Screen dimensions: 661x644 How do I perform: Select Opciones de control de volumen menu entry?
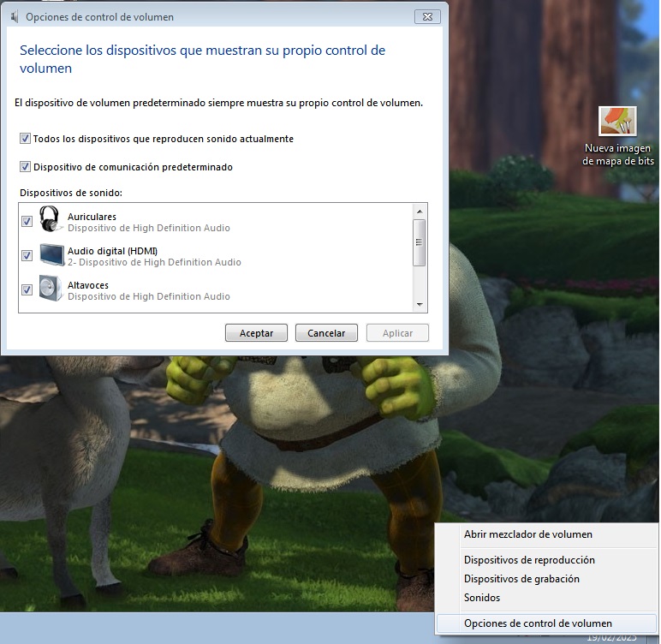(546, 623)
